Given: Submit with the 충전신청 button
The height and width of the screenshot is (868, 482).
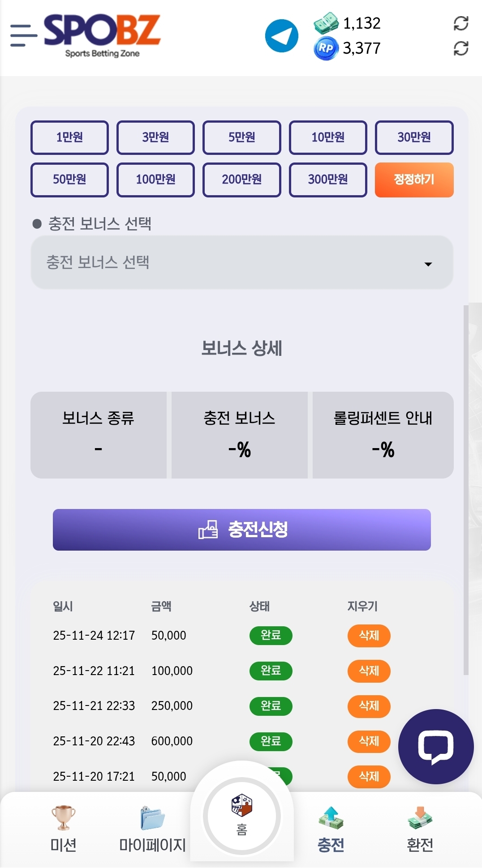Looking at the screenshot, I should [242, 530].
